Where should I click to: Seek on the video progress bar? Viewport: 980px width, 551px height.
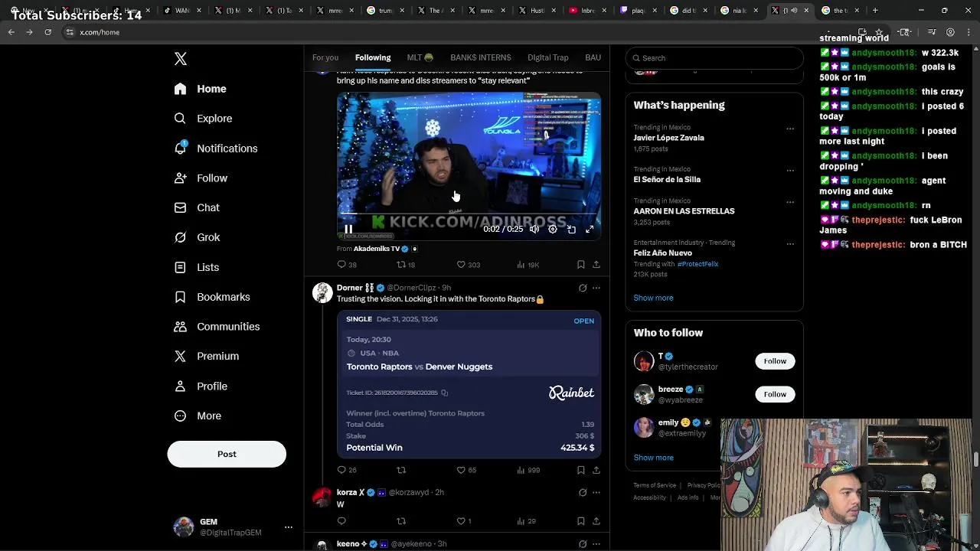tap(469, 215)
